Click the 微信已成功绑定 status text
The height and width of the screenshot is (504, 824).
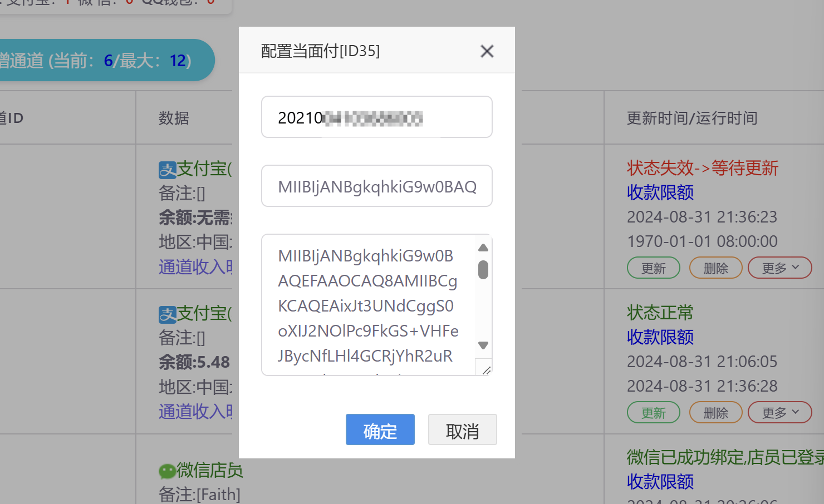(725, 457)
